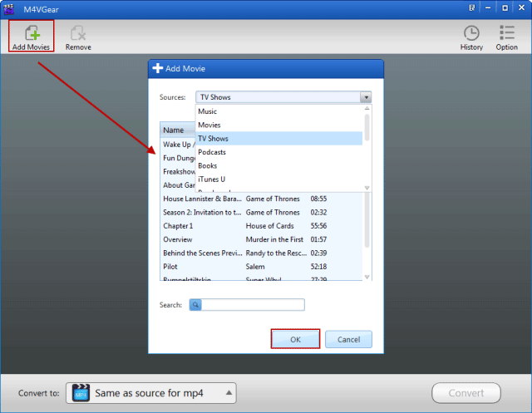Click the 02:39 duration cell
The image size is (532, 413).
pos(318,253)
